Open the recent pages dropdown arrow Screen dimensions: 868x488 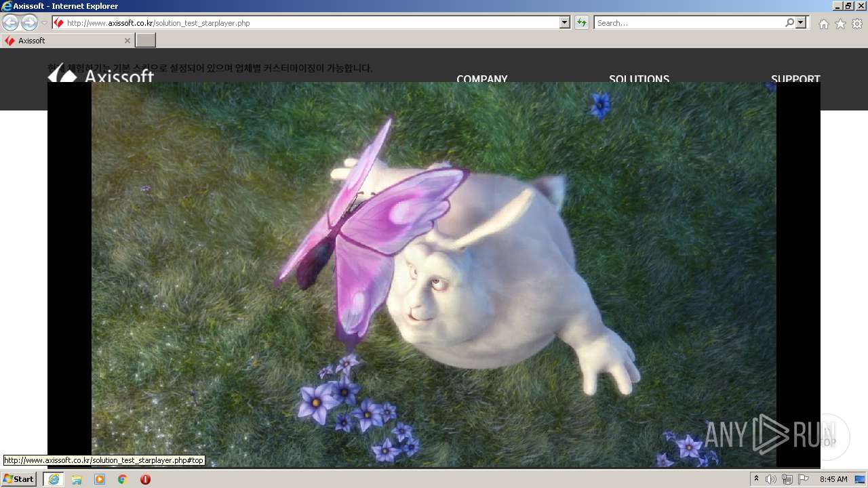[44, 23]
